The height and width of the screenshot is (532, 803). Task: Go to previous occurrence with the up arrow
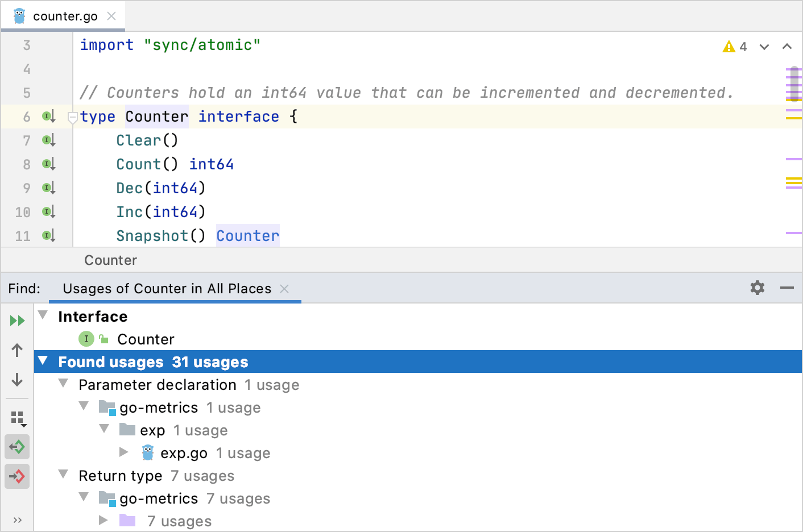pos(17,350)
